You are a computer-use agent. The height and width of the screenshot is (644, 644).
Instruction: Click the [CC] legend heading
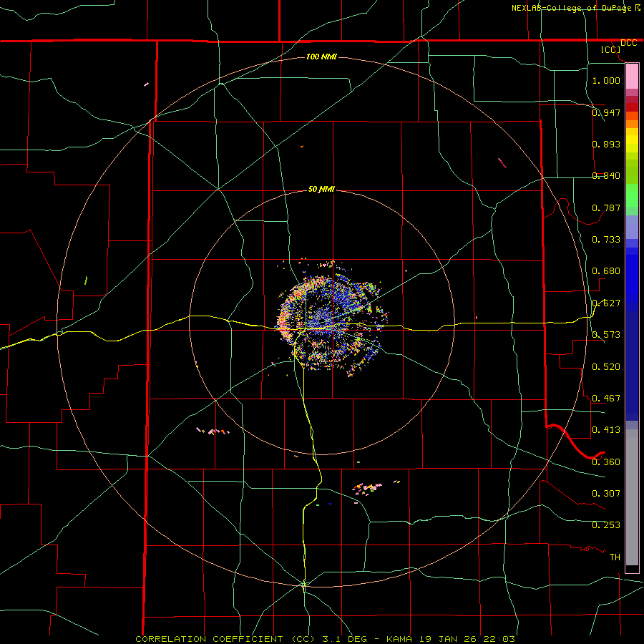(x=611, y=49)
